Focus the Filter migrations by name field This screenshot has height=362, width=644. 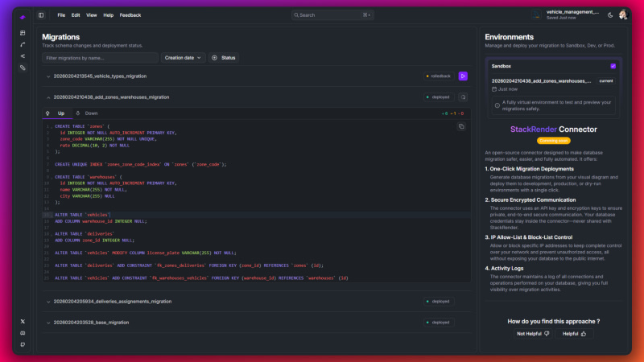coord(100,58)
